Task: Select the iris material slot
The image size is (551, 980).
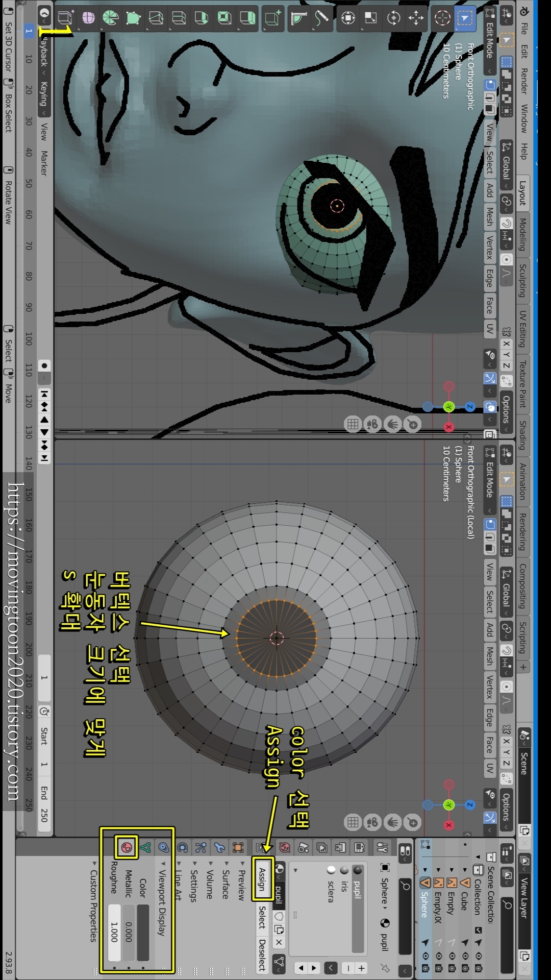Action: click(344, 909)
